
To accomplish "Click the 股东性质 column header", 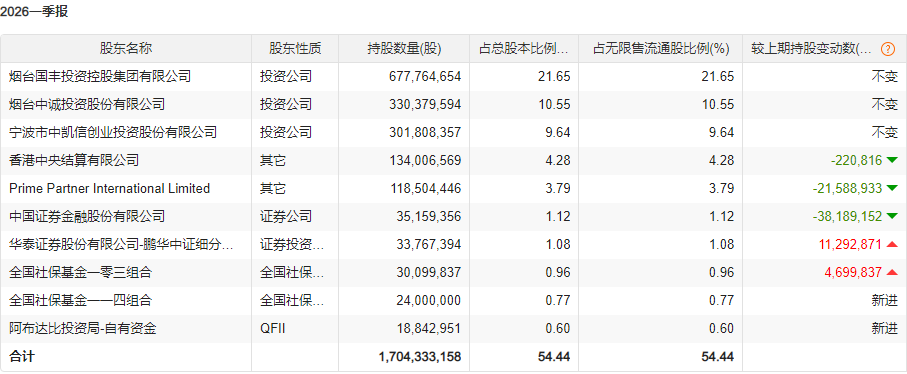I will tap(295, 49).
